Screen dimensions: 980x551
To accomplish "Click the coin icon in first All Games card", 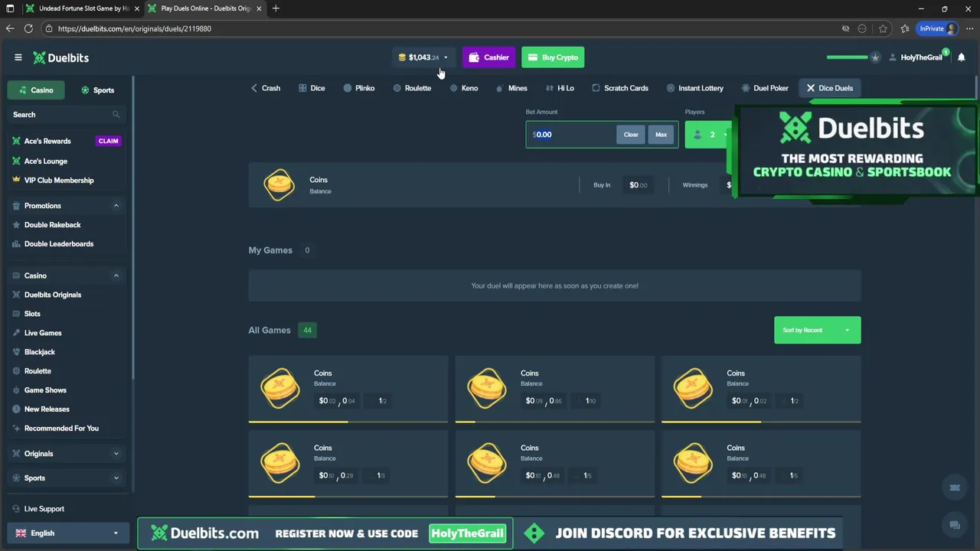I will tap(280, 388).
